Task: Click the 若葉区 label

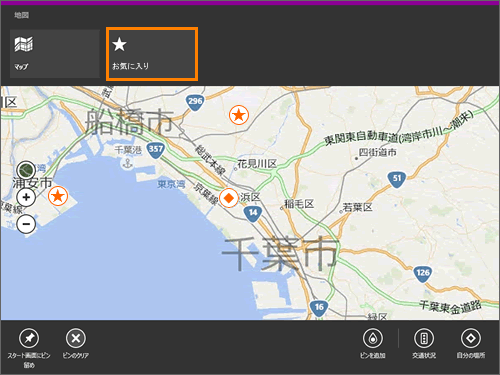Action: [x=357, y=207]
